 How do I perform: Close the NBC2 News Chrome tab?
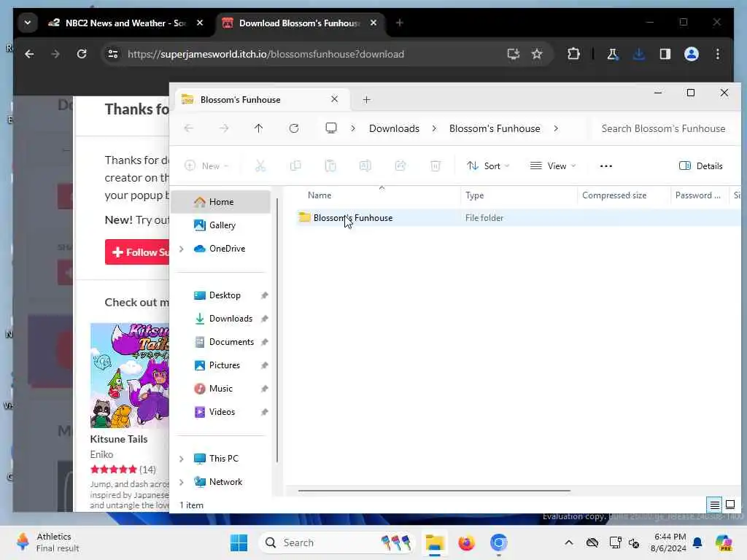pyautogui.click(x=200, y=23)
